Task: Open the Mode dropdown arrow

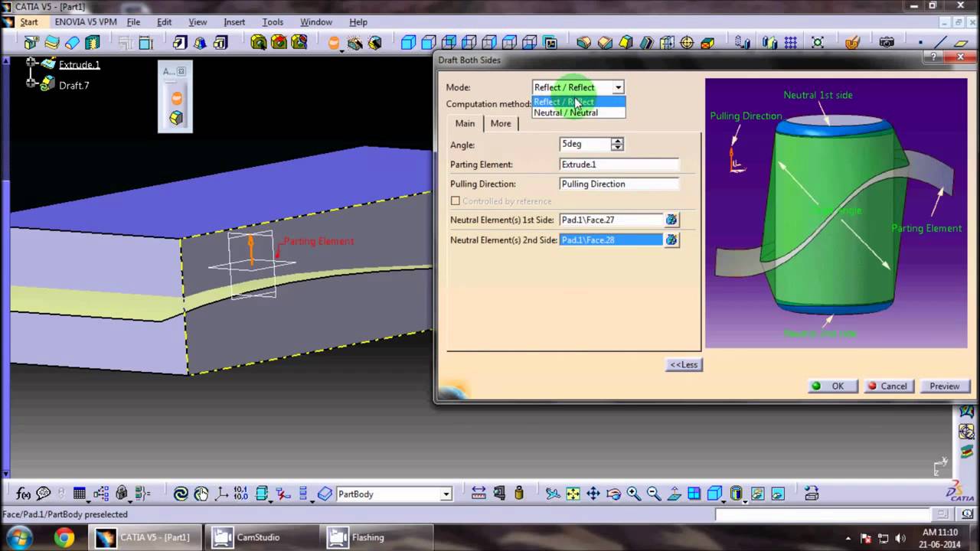Action: click(x=618, y=87)
